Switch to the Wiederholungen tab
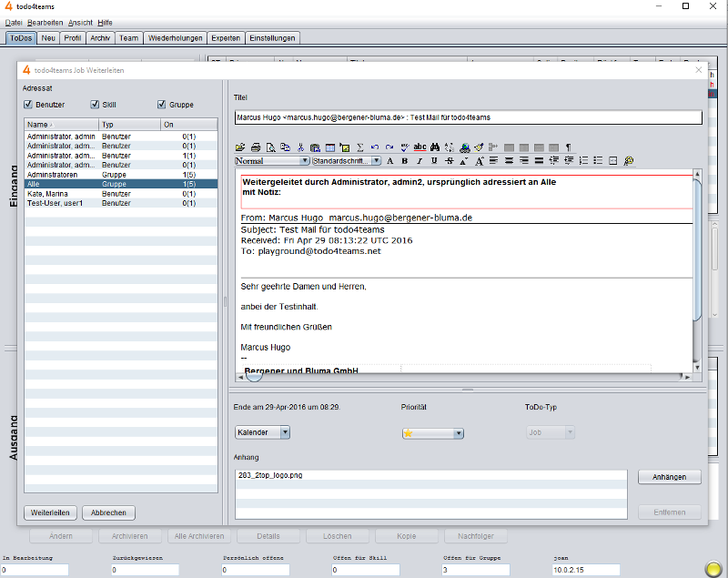Viewport: 728px width, 578px height. [175, 38]
